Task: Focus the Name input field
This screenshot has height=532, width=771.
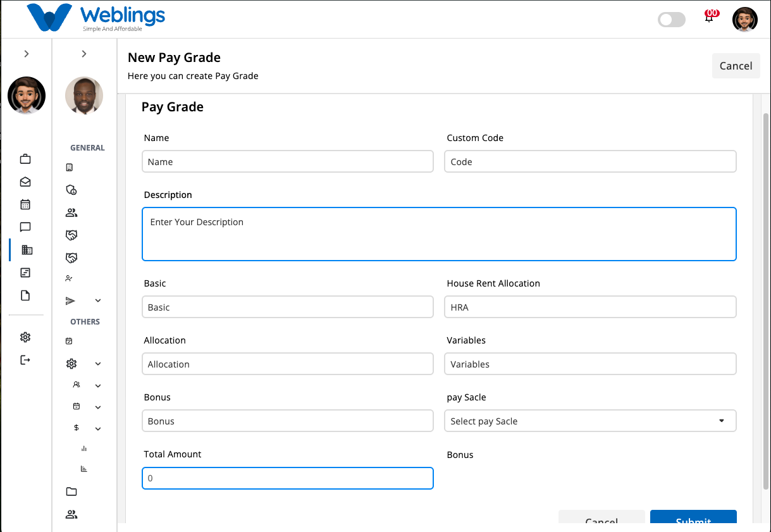Action: (288, 161)
